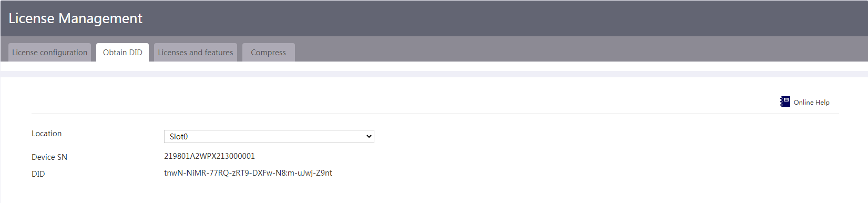Click the Device SN field label
The height and width of the screenshot is (203, 868).
click(x=49, y=157)
